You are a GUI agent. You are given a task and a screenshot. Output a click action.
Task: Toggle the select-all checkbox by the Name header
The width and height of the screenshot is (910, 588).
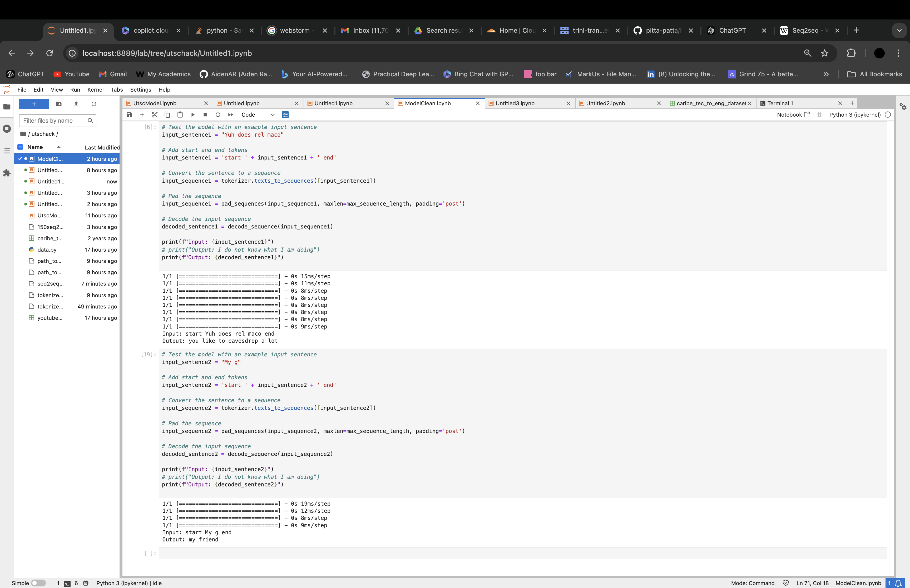click(x=20, y=147)
